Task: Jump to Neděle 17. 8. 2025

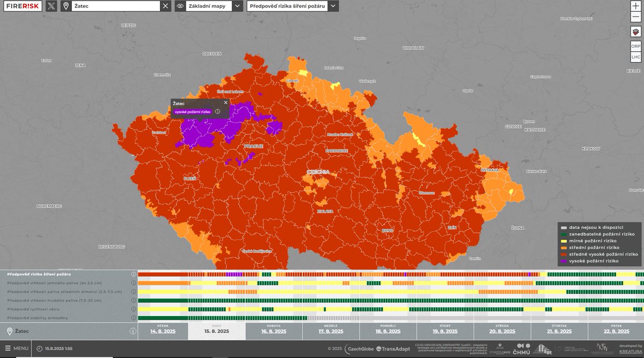Action: pyautogui.click(x=331, y=331)
